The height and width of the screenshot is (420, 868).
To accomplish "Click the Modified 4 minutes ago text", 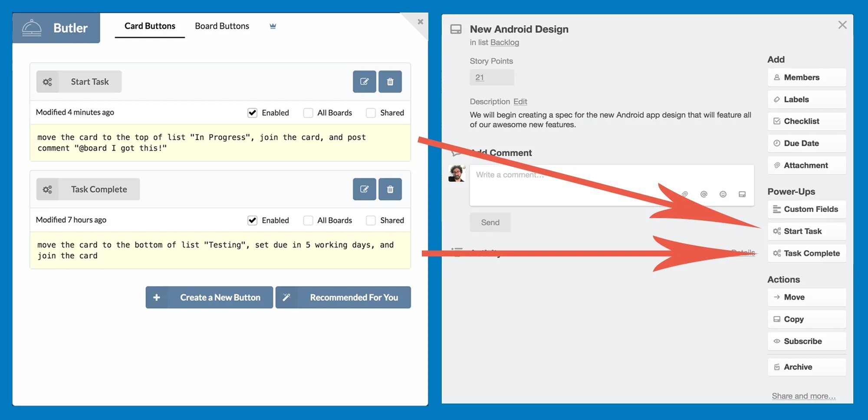I will pyautogui.click(x=75, y=112).
